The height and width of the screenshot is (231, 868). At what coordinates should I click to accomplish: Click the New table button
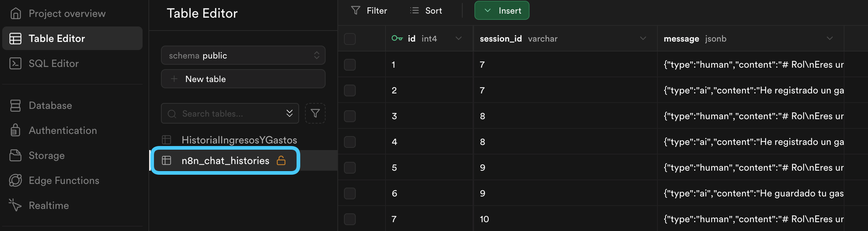click(x=243, y=79)
